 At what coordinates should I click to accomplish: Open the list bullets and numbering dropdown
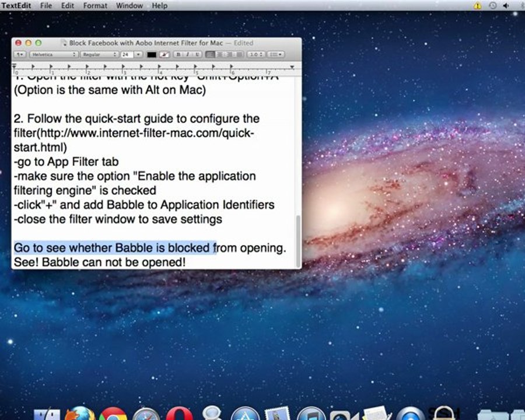(275, 54)
